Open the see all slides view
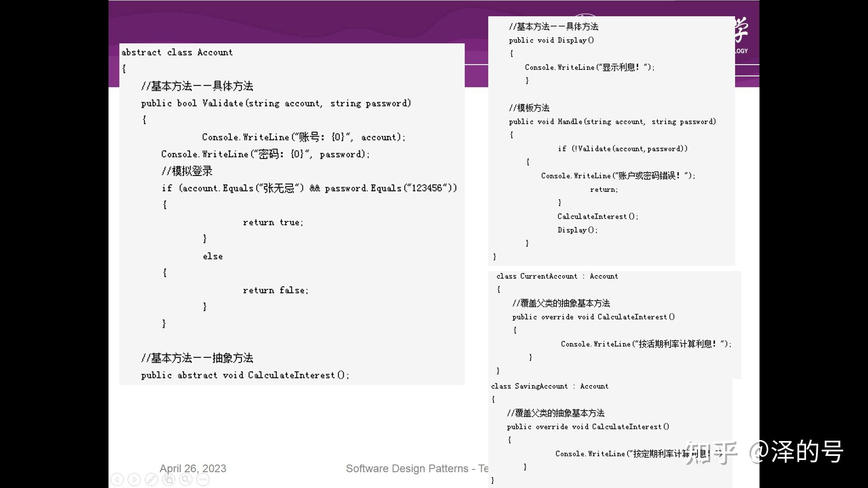This screenshot has height=488, width=868. point(169,479)
